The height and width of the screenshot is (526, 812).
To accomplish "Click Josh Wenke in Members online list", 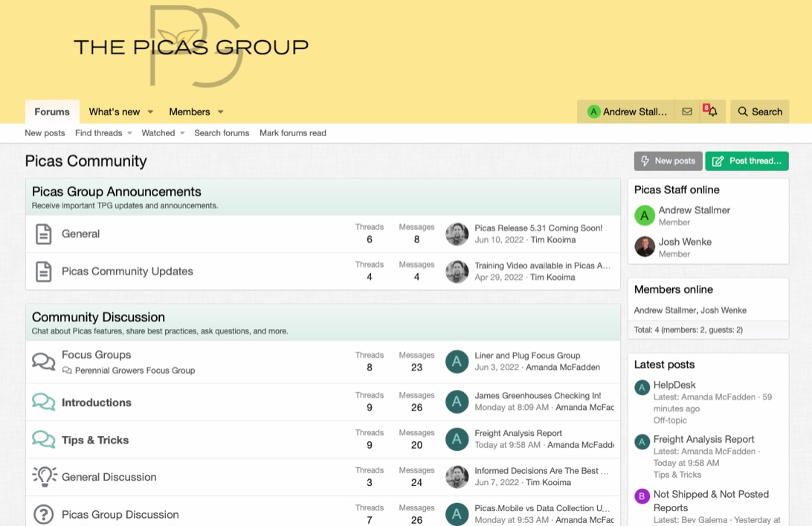I will [724, 310].
